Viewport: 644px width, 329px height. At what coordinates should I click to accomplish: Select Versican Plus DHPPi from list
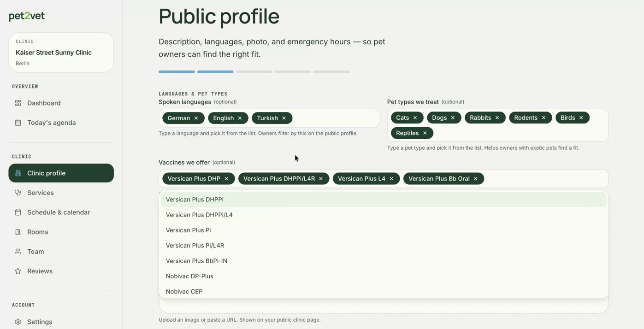[384, 200]
